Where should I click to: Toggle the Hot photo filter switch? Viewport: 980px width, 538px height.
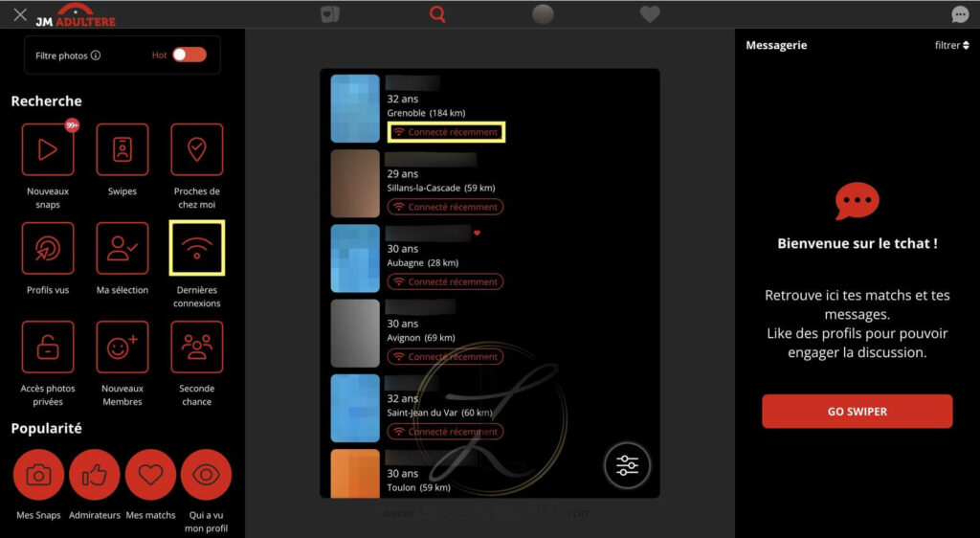tap(189, 55)
